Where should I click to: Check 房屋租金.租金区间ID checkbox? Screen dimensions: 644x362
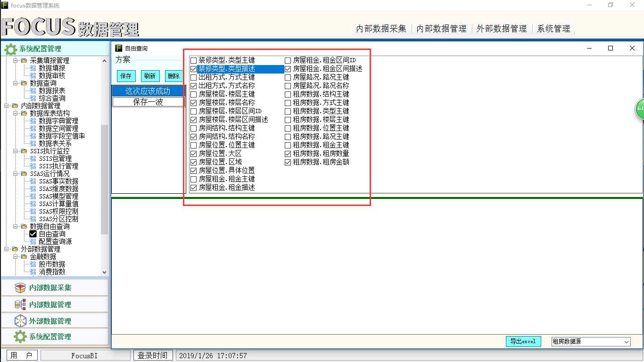288,60
